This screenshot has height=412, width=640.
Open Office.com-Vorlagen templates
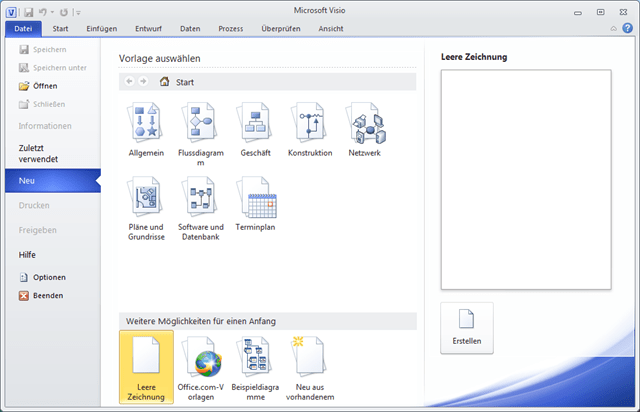tap(200, 367)
